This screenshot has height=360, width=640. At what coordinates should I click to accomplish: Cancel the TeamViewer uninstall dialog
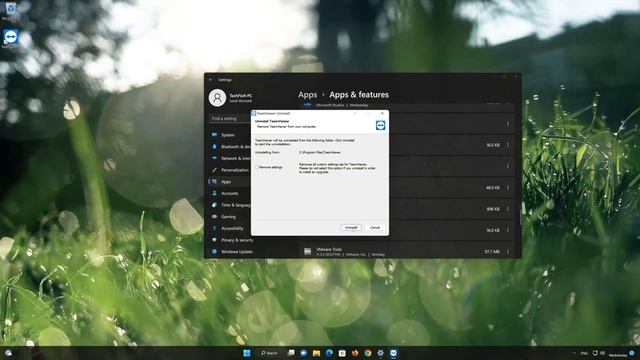pyautogui.click(x=375, y=227)
